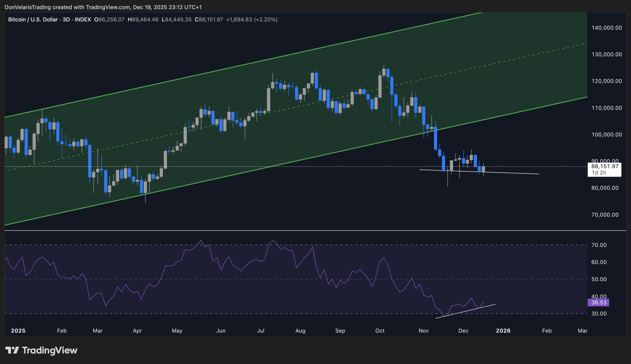The height and width of the screenshot is (364, 631).
Task: Click the 100,000.00 price axis label
Action: (x=607, y=135)
